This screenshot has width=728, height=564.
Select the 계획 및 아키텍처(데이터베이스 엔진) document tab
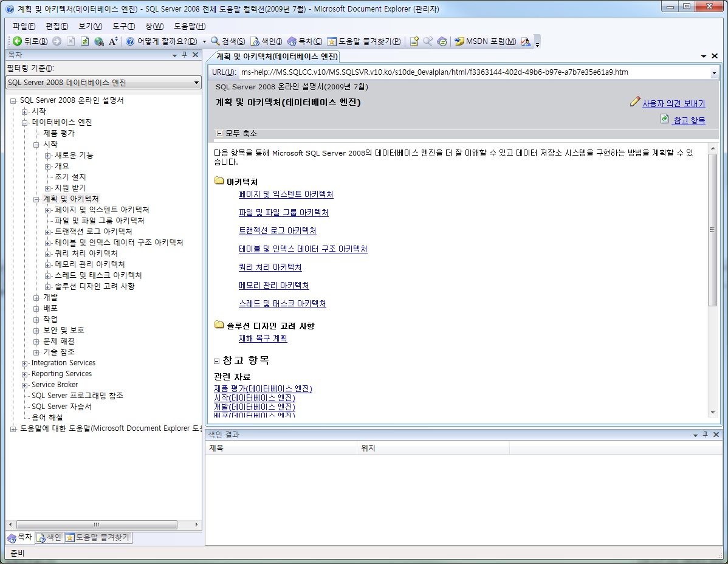coord(276,57)
